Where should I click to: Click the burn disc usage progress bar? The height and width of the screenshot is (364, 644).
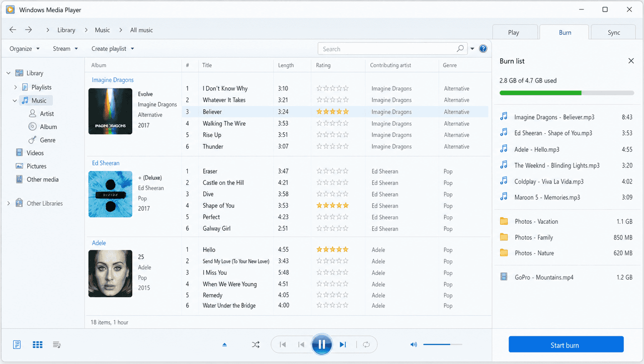pyautogui.click(x=567, y=93)
